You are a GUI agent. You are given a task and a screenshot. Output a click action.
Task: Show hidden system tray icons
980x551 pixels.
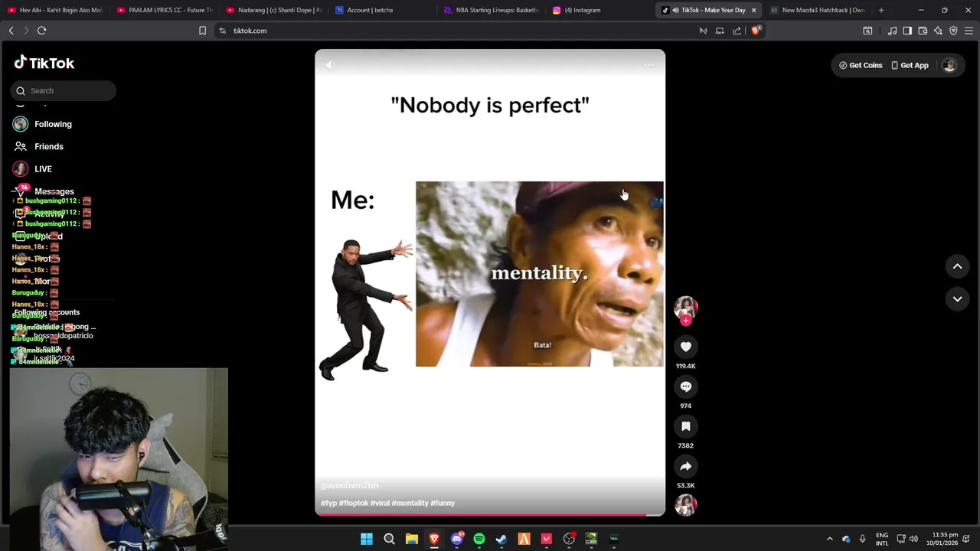(x=829, y=539)
